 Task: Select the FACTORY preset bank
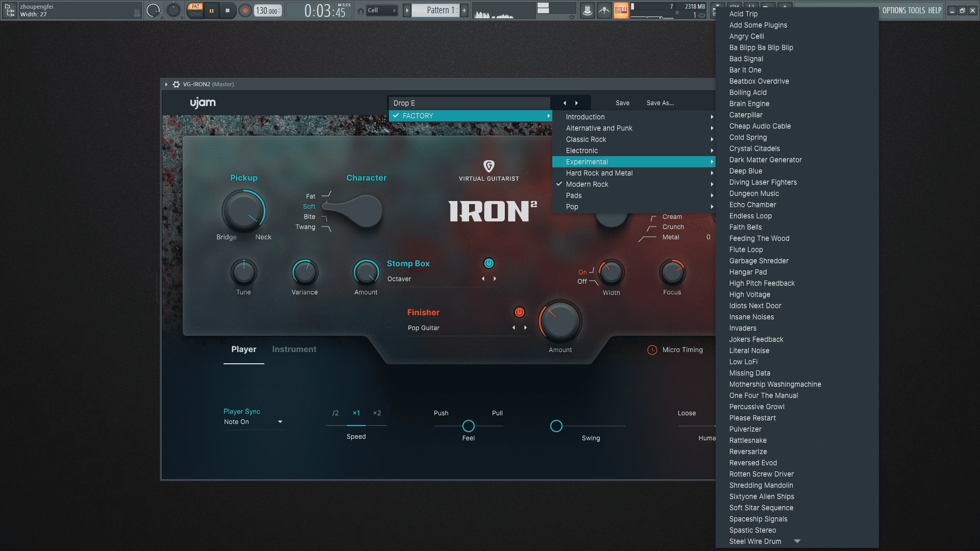click(x=471, y=116)
